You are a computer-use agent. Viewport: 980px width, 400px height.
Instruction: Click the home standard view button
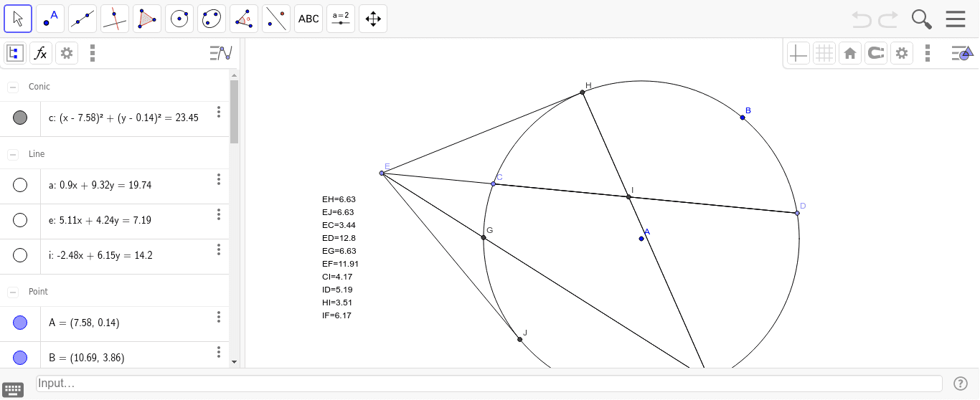(850, 53)
